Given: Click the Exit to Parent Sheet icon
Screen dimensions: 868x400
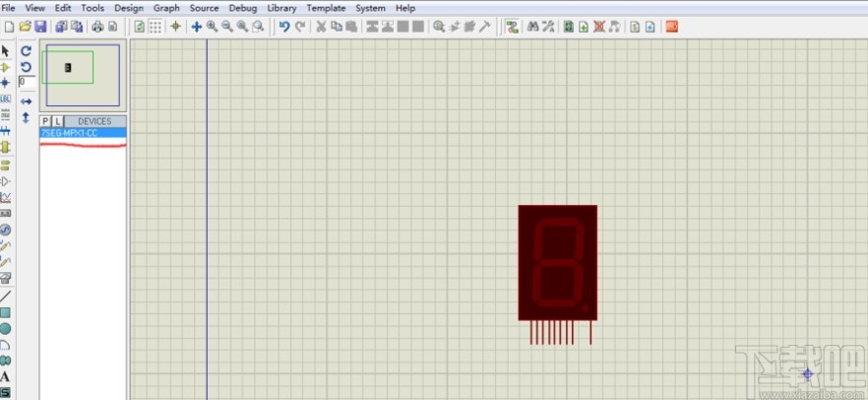Looking at the screenshot, I should (614, 27).
